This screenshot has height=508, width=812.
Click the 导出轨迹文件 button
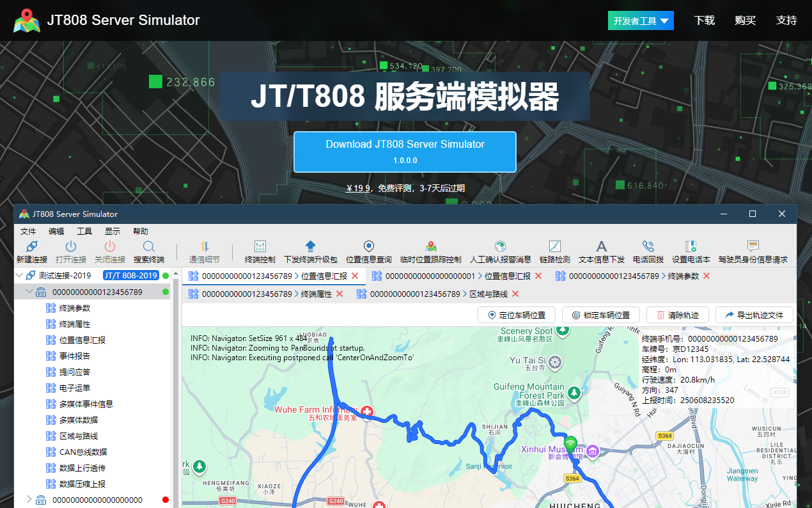tap(754, 315)
